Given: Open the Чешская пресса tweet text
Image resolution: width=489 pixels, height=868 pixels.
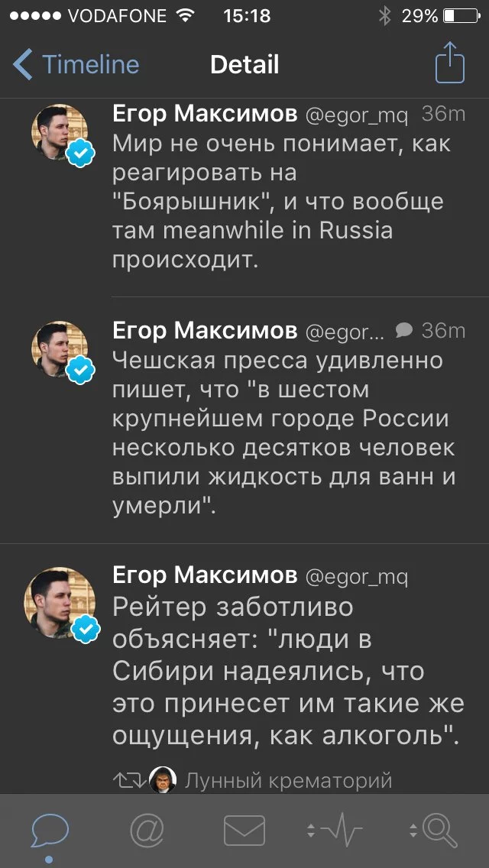Looking at the screenshot, I should (x=283, y=433).
